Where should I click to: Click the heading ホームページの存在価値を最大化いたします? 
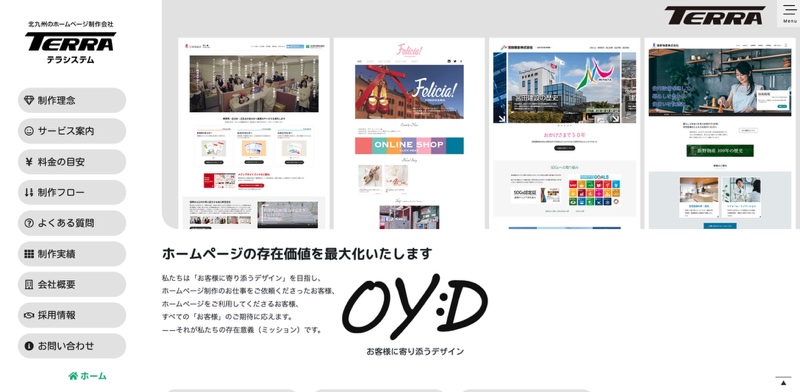[297, 253]
